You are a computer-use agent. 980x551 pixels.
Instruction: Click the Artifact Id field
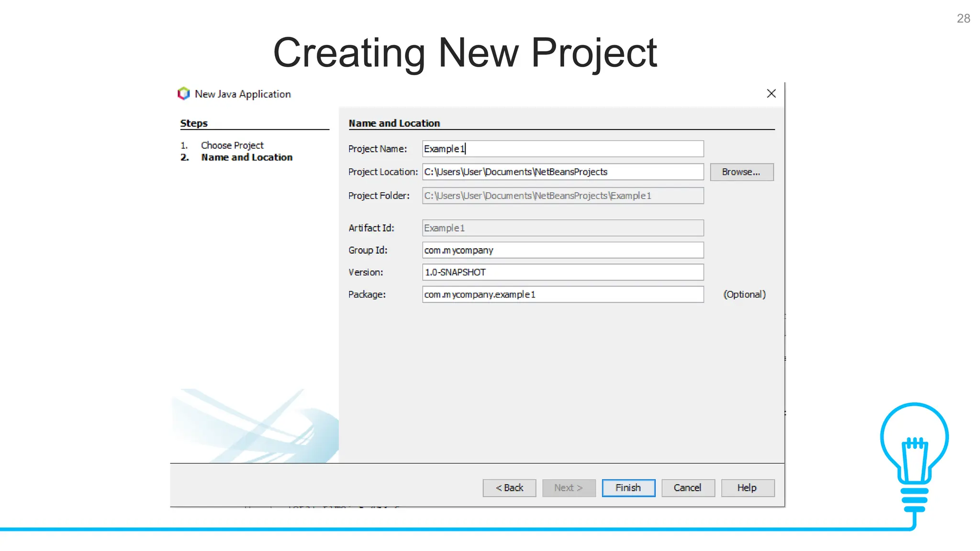[563, 228]
